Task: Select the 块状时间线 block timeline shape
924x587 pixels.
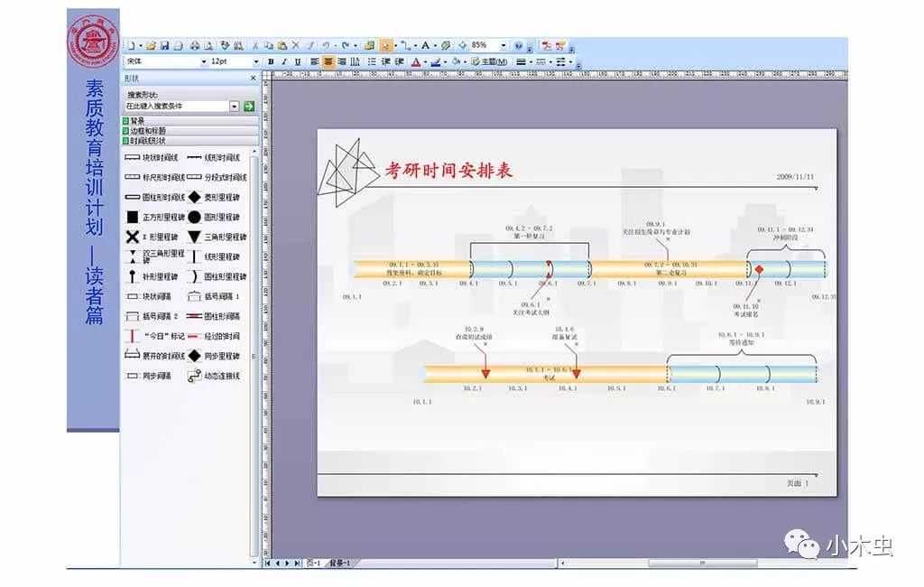Action: click(x=153, y=158)
